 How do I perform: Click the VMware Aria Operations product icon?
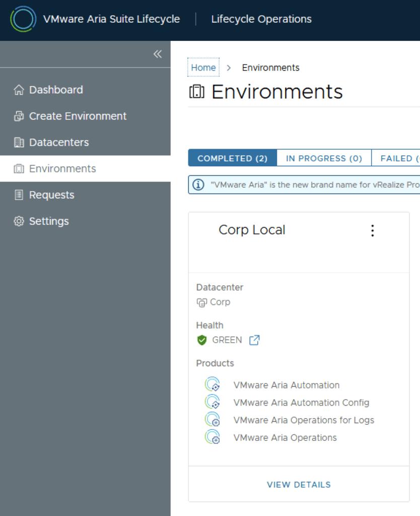(212, 437)
